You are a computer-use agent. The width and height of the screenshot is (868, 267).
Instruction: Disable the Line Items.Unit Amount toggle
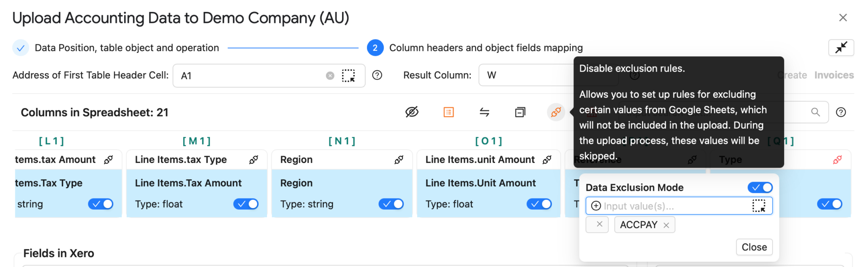539,204
